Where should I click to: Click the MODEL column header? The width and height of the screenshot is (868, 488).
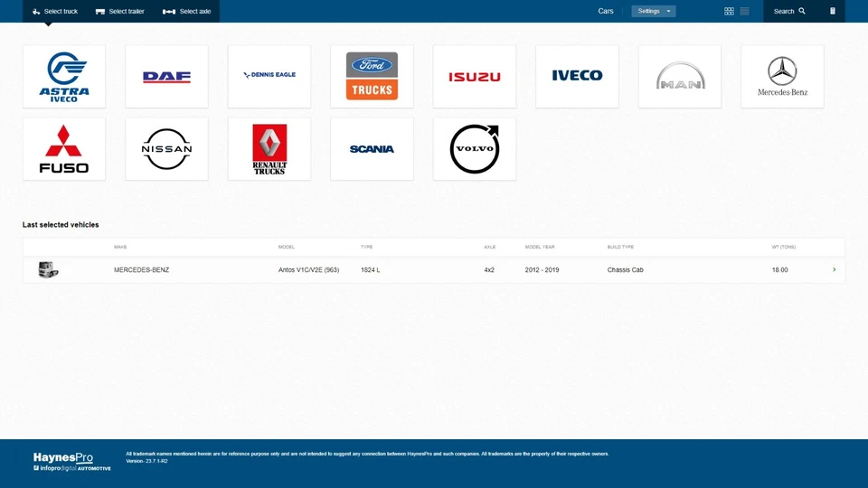point(287,247)
